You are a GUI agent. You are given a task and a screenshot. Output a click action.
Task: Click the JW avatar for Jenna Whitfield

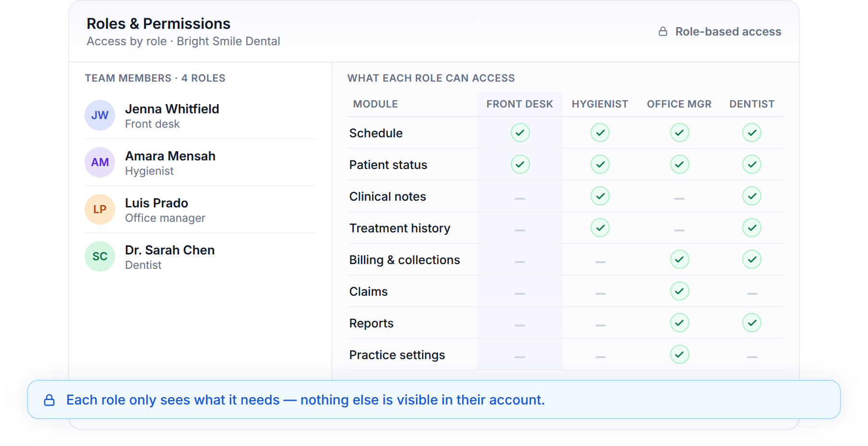(100, 115)
